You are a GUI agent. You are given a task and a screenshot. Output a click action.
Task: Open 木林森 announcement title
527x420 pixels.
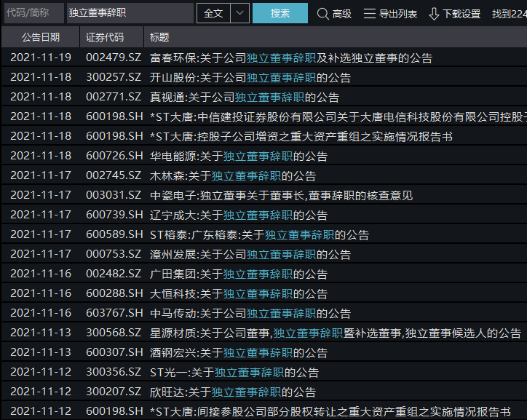tap(233, 175)
